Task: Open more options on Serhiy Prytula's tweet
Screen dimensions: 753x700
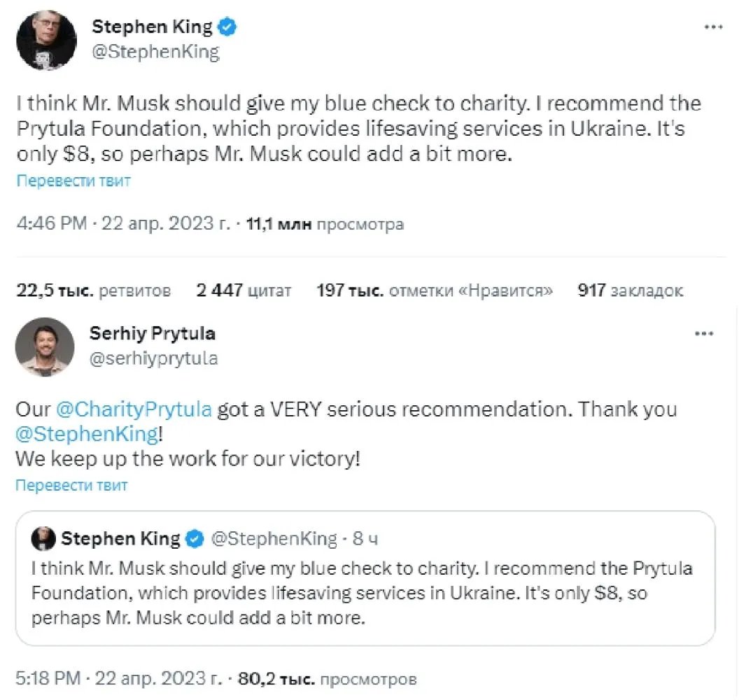Action: (703, 334)
